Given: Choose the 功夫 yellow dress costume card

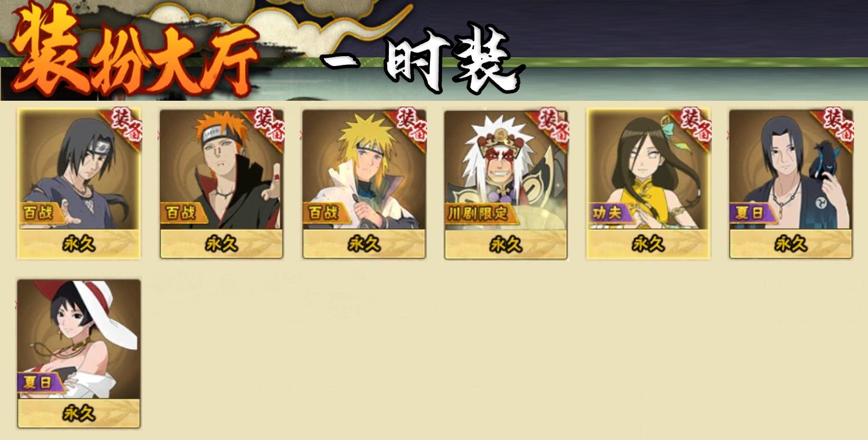Looking at the screenshot, I should tap(648, 183).
